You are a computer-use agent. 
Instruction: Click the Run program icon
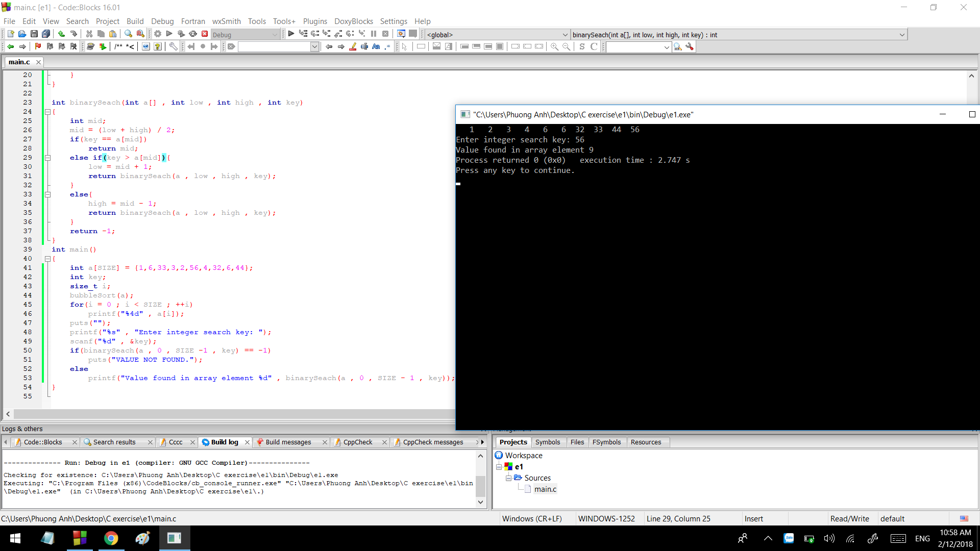click(169, 34)
